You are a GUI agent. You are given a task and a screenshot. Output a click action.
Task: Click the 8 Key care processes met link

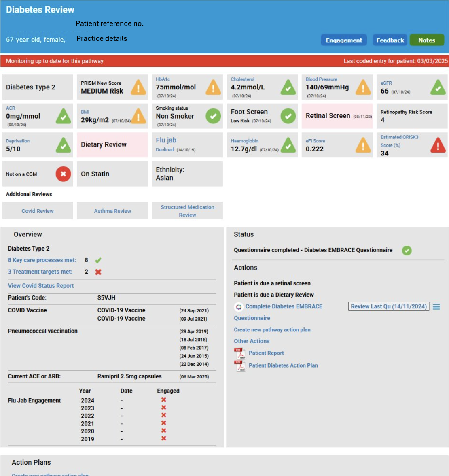click(x=42, y=260)
